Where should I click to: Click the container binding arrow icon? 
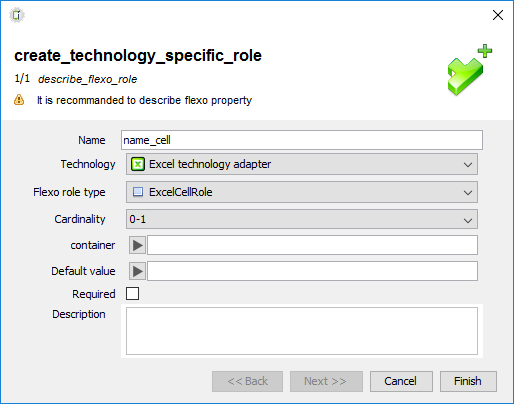(137, 245)
